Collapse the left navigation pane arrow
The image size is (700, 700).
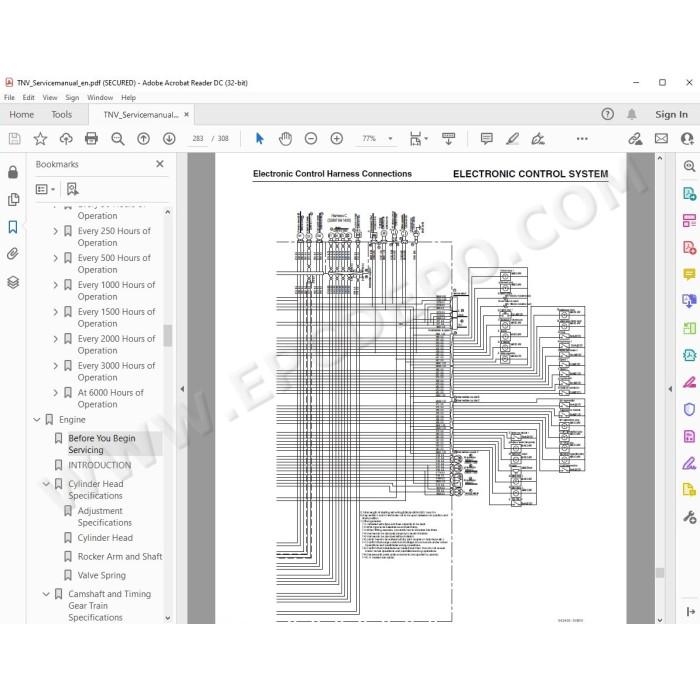pyautogui.click(x=182, y=389)
